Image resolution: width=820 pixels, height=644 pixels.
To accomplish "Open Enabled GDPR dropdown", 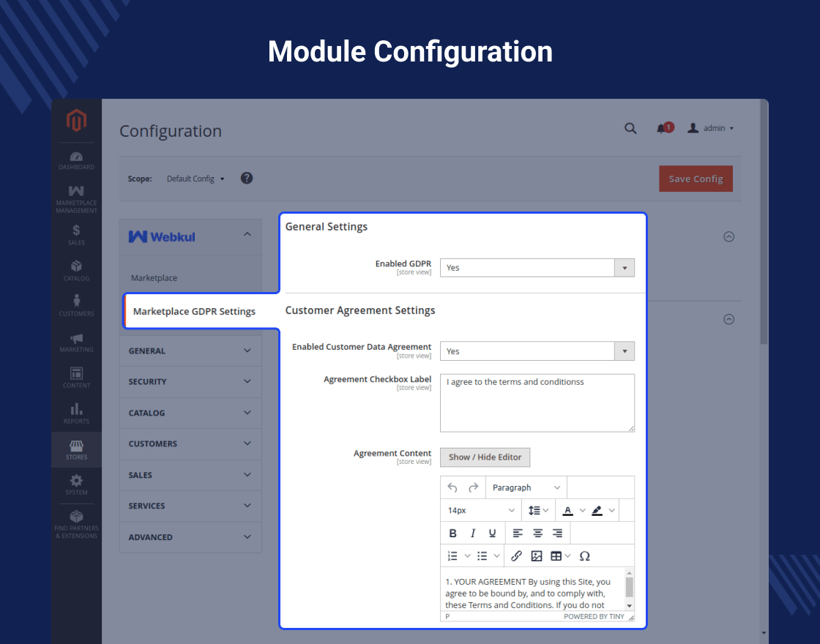I will point(537,268).
